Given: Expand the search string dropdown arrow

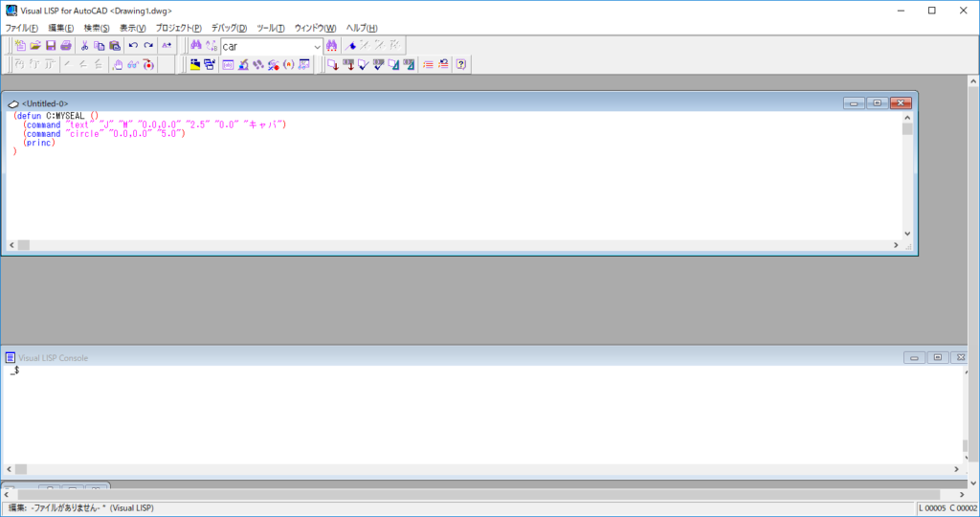Looking at the screenshot, I should click(x=317, y=46).
